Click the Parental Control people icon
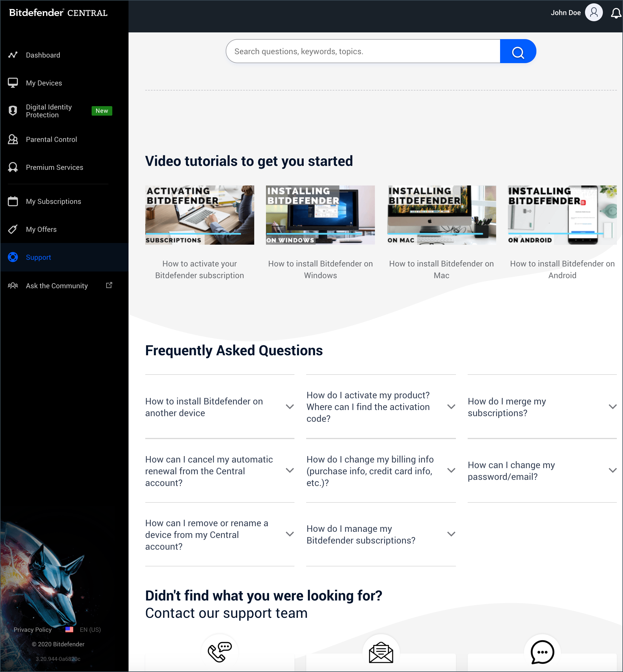 coord(13,139)
